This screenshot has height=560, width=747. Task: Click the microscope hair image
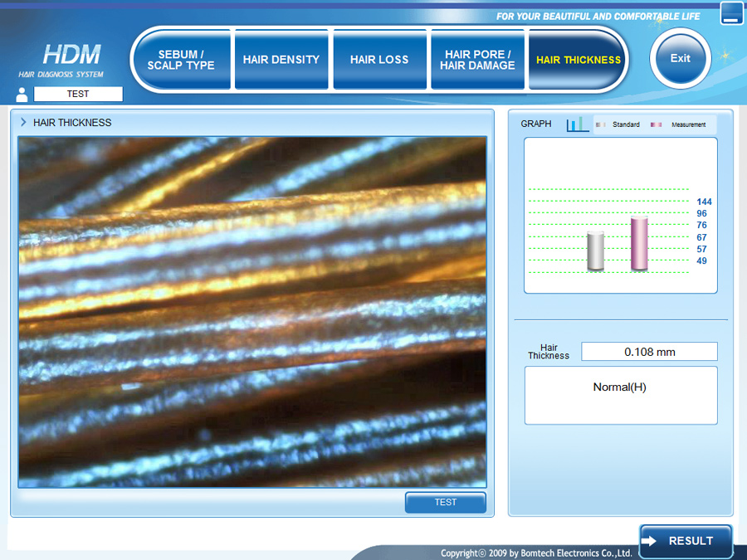coord(252,312)
